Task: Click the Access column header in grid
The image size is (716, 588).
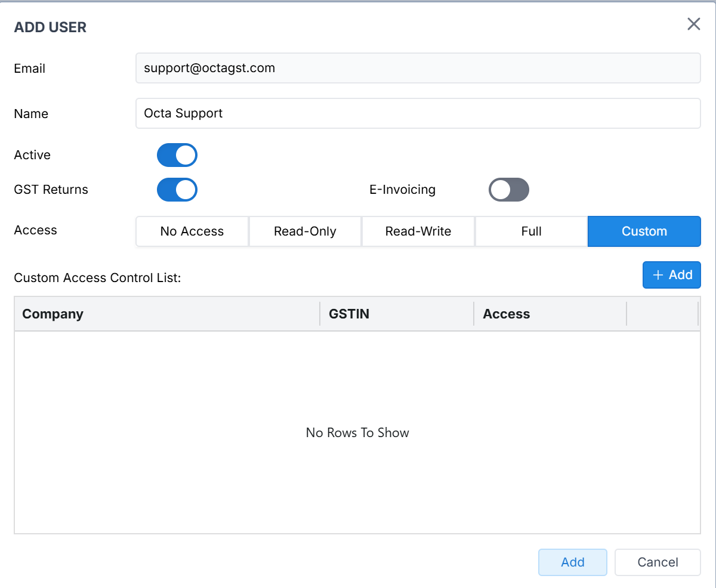Action: click(506, 314)
